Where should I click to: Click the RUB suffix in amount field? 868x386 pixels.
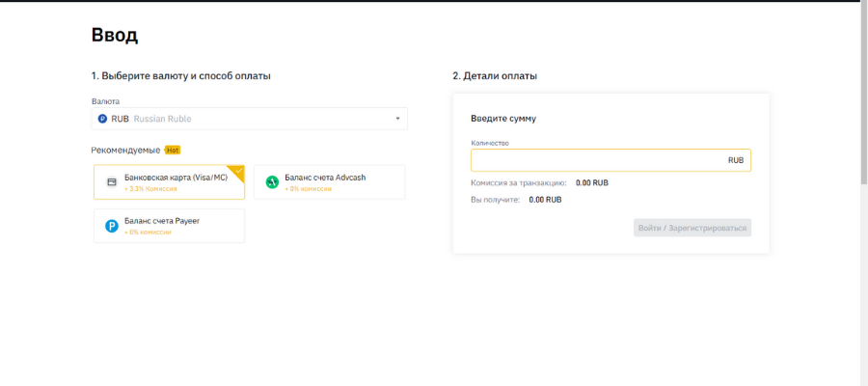coord(736,160)
